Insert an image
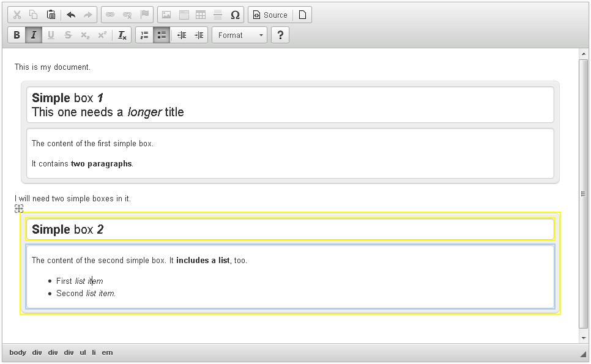The height and width of the screenshot is (364, 591). [166, 15]
